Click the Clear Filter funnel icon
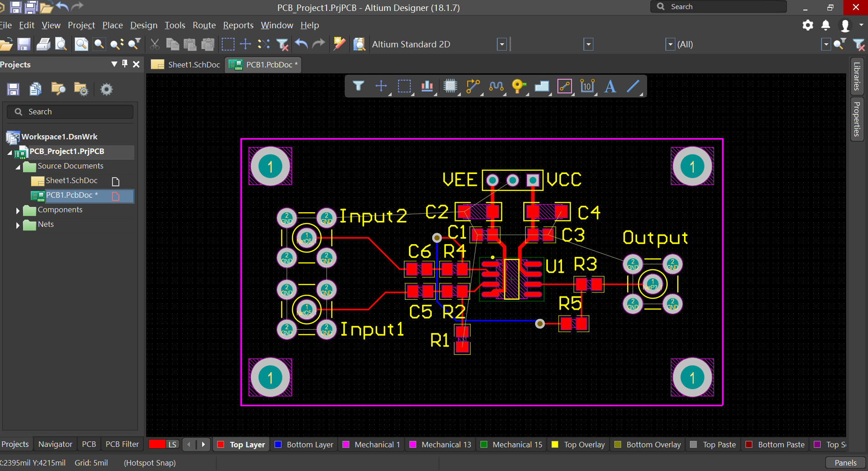 pos(282,44)
